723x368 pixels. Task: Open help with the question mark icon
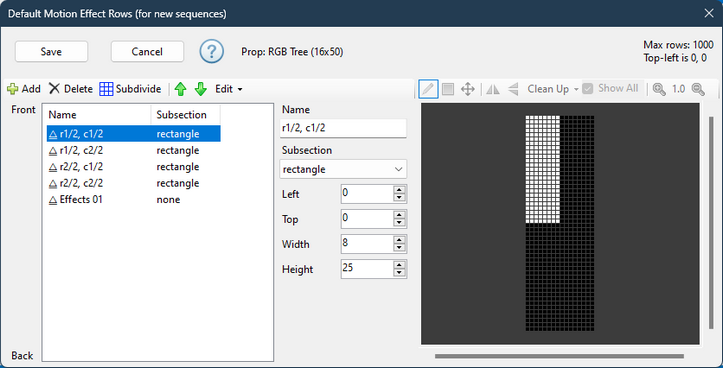coord(212,51)
